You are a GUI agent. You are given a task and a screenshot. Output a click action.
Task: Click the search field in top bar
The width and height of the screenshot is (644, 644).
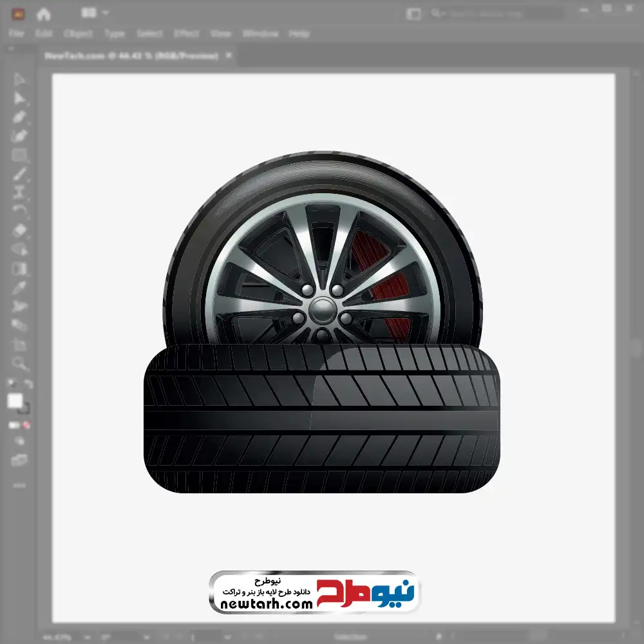click(496, 14)
